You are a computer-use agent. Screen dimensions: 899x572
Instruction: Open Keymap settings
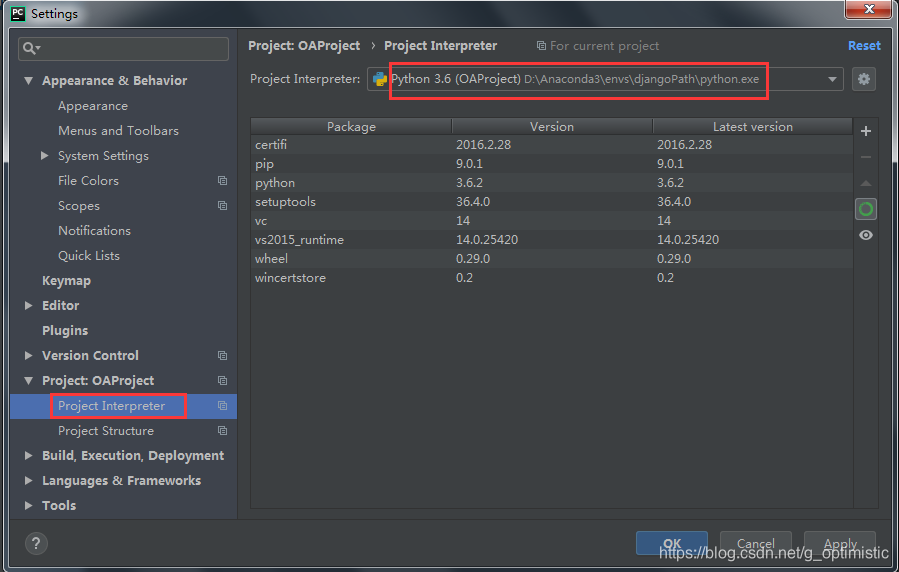click(67, 281)
